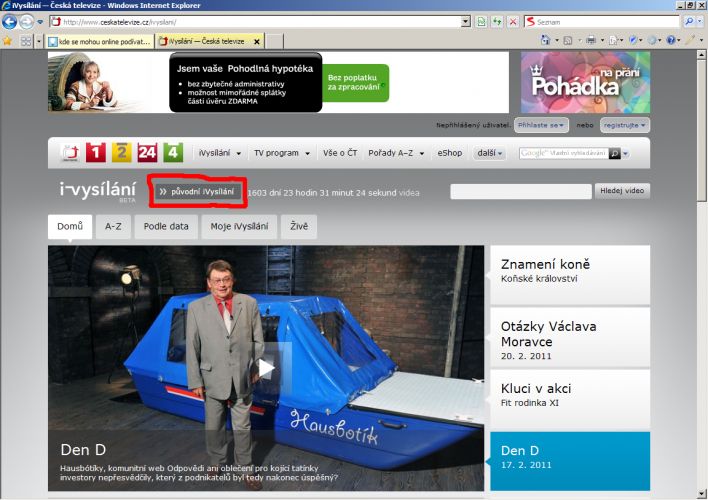Click the site search magnifier icon
Image resolution: width=708 pixels, height=500 pixels.
point(615,154)
